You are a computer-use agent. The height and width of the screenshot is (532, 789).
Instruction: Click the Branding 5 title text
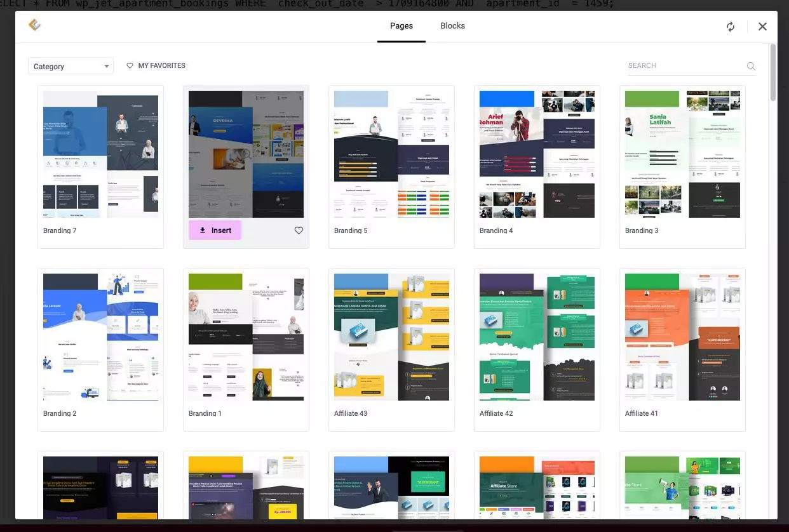351,230
